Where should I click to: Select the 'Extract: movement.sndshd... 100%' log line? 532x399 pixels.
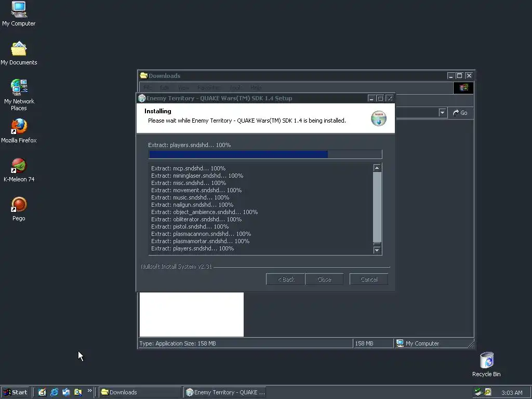(x=196, y=190)
